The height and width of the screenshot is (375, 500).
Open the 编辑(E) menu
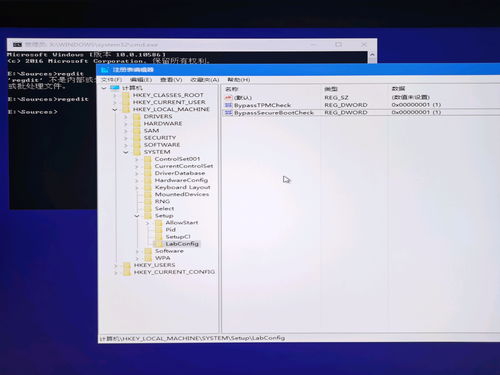coord(141,80)
